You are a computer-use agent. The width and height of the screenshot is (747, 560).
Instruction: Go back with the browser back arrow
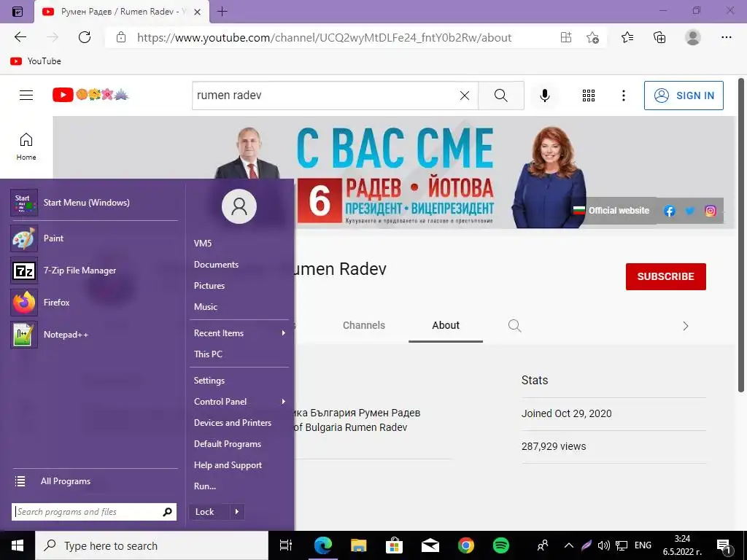(20, 37)
